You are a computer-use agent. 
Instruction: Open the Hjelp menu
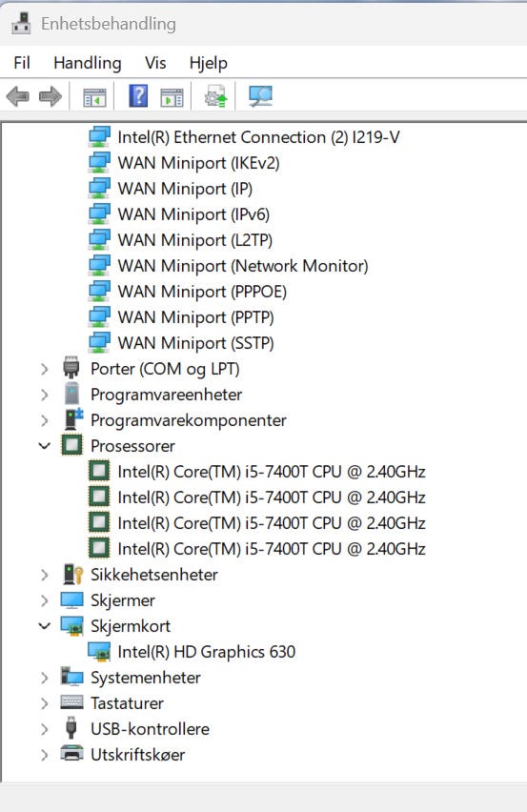click(208, 63)
